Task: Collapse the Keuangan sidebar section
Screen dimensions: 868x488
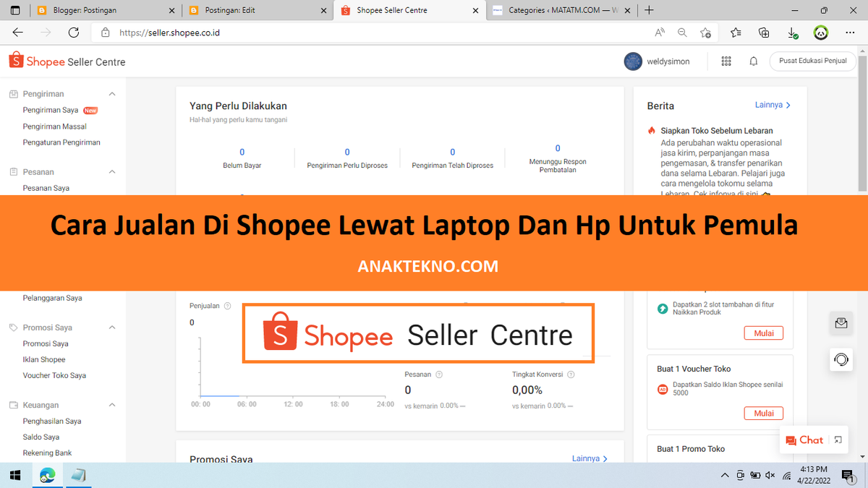Action: tap(112, 406)
